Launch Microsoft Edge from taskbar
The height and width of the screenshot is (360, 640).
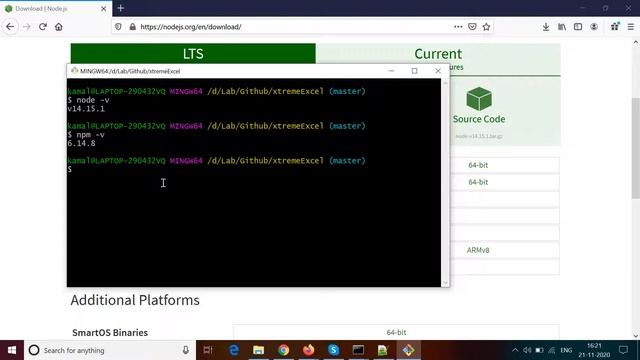234,350
